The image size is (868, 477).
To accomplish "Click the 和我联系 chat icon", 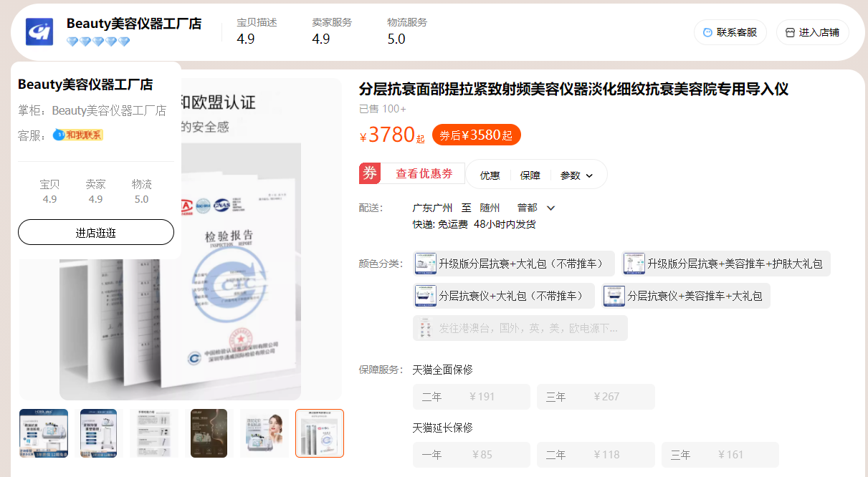I will 59,135.
